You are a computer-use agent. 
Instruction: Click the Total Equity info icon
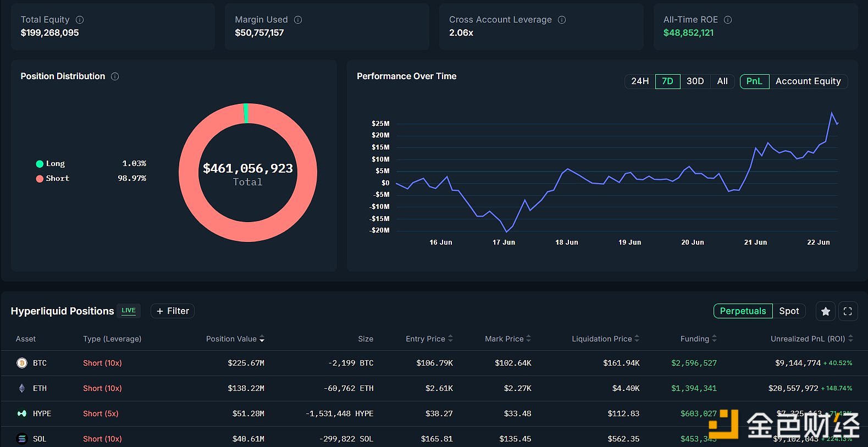pyautogui.click(x=80, y=20)
